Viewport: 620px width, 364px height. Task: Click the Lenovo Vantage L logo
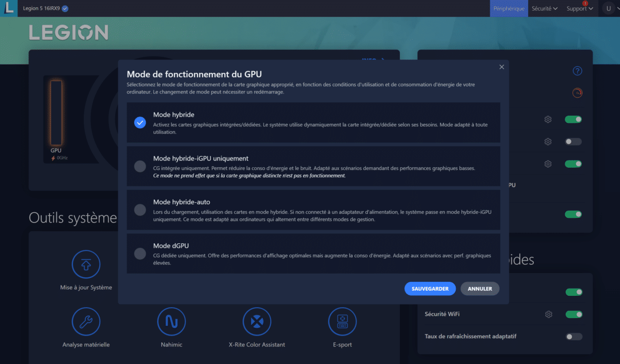tap(8, 8)
